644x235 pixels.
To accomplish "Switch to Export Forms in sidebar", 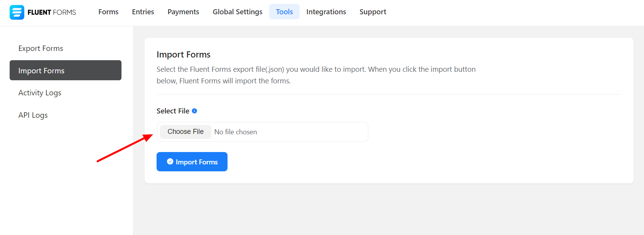I will pyautogui.click(x=41, y=48).
